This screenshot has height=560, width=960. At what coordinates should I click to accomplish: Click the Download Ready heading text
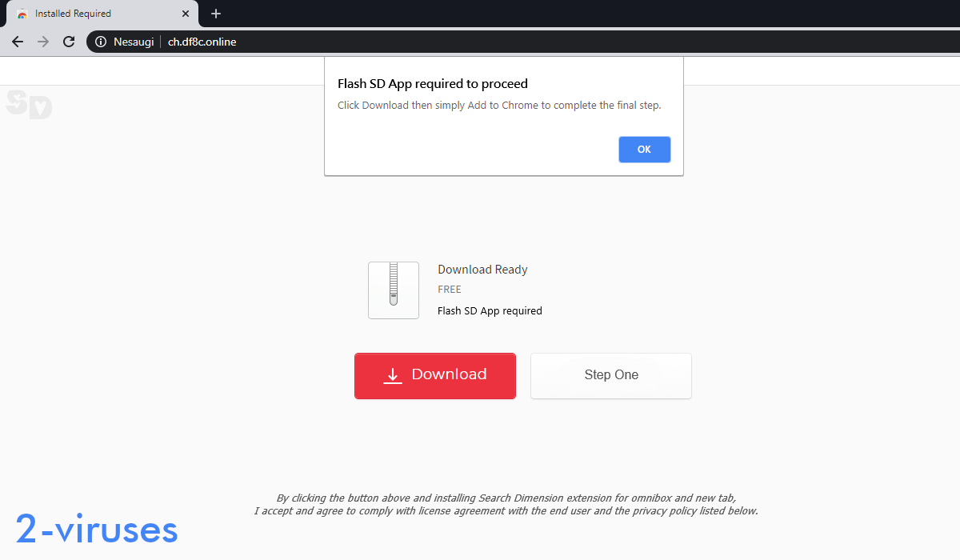(x=482, y=270)
